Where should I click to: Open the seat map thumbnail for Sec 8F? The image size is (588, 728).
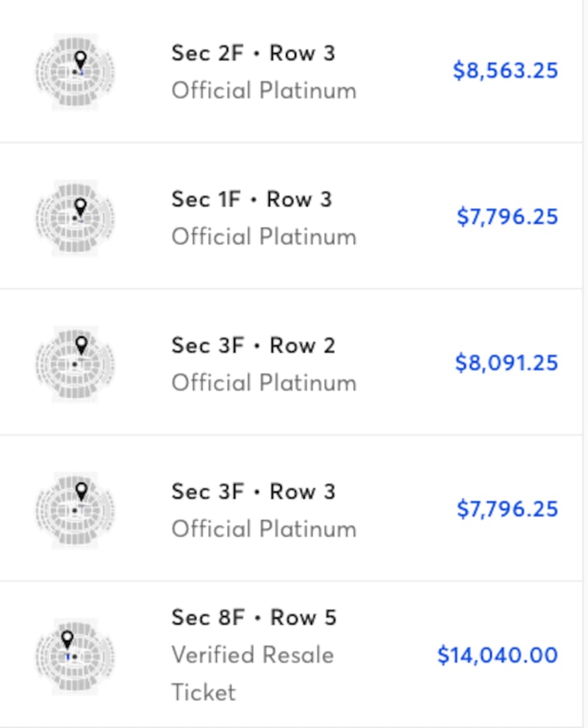pos(75,656)
